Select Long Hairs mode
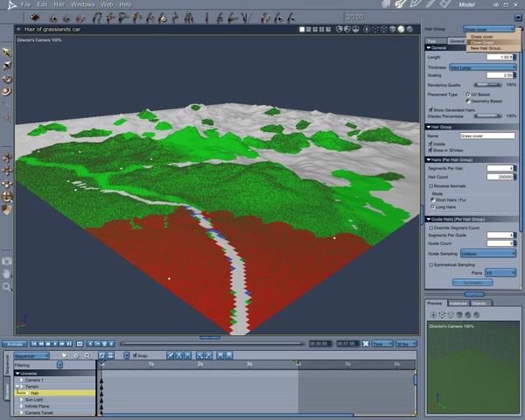Viewport: 525px width, 420px height. [x=432, y=207]
